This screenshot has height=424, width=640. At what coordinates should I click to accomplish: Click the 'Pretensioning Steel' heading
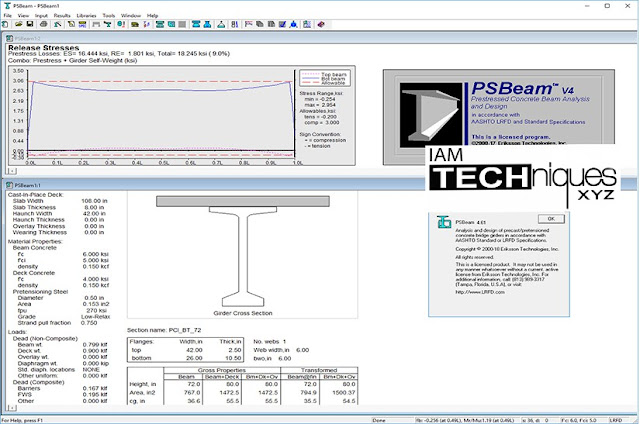tap(40, 292)
